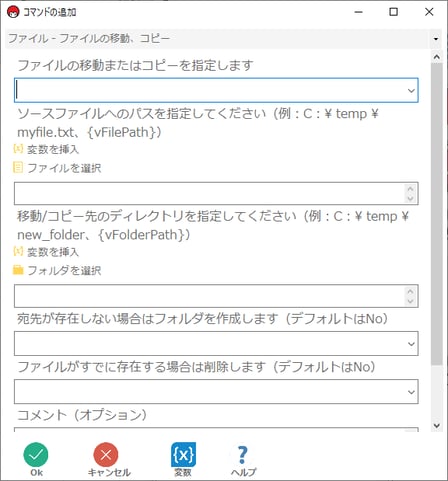Click 変数を挿入 icon under source file path

[x=18, y=149]
